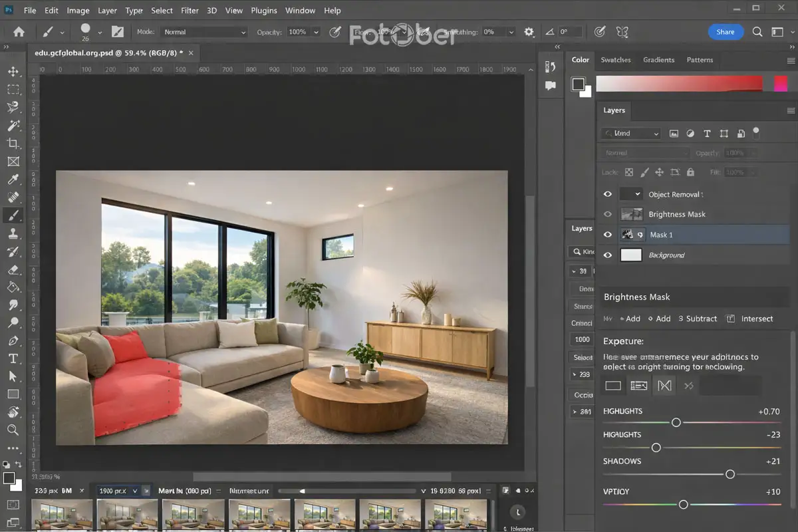798x532 pixels.
Task: Open the layer Kind filter dropdown
Action: tap(630, 134)
